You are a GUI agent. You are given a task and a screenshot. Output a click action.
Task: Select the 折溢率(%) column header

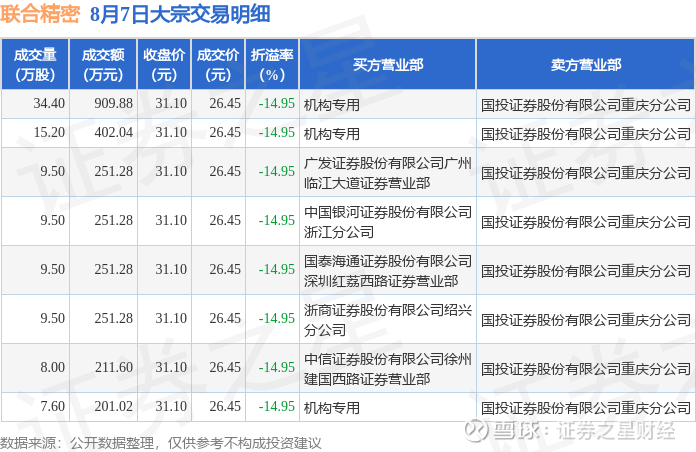pyautogui.click(x=272, y=64)
